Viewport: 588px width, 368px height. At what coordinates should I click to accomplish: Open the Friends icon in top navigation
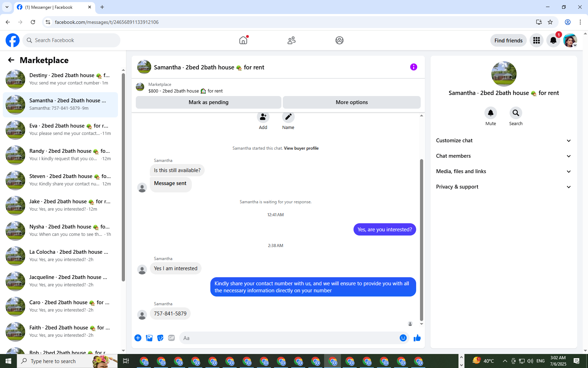pyautogui.click(x=292, y=40)
